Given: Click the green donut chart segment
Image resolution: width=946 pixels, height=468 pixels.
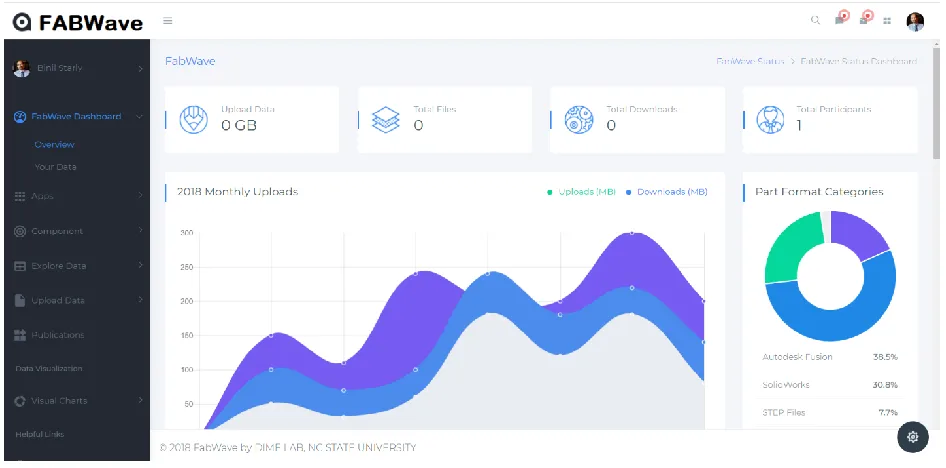Looking at the screenshot, I should point(790,250).
